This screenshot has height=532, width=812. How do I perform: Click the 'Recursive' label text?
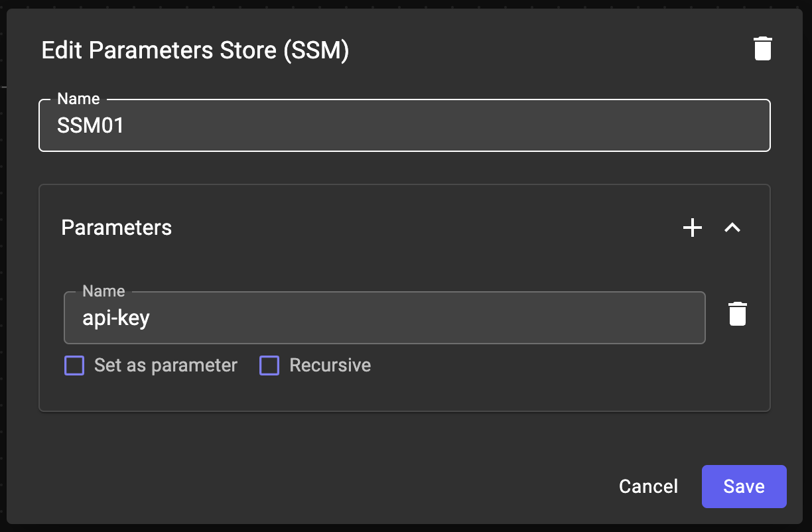330,366
